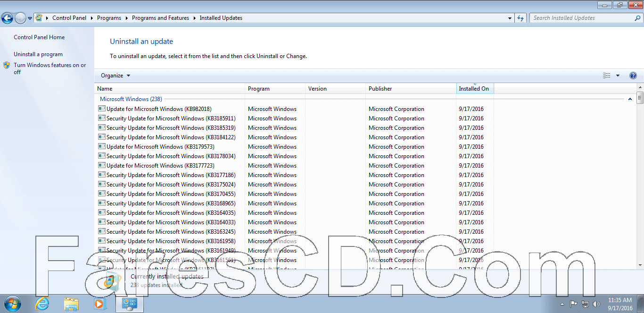Click the refresh button next to address bar
This screenshot has height=313, width=644.
click(520, 18)
